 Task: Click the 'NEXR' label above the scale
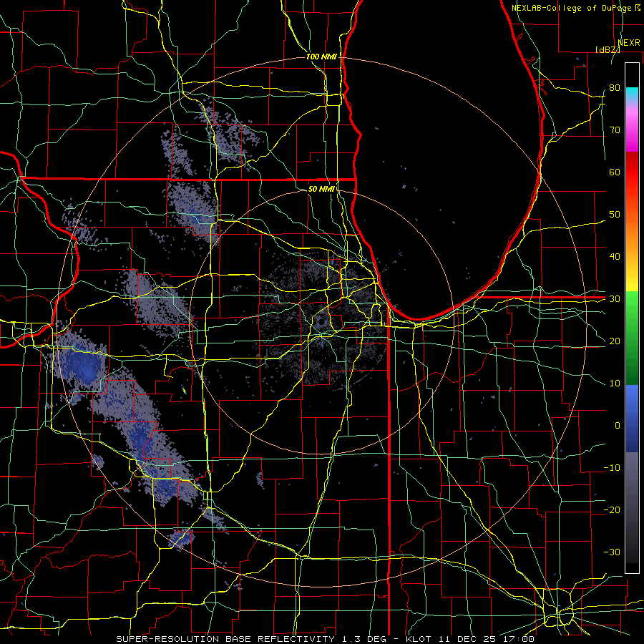629,43
